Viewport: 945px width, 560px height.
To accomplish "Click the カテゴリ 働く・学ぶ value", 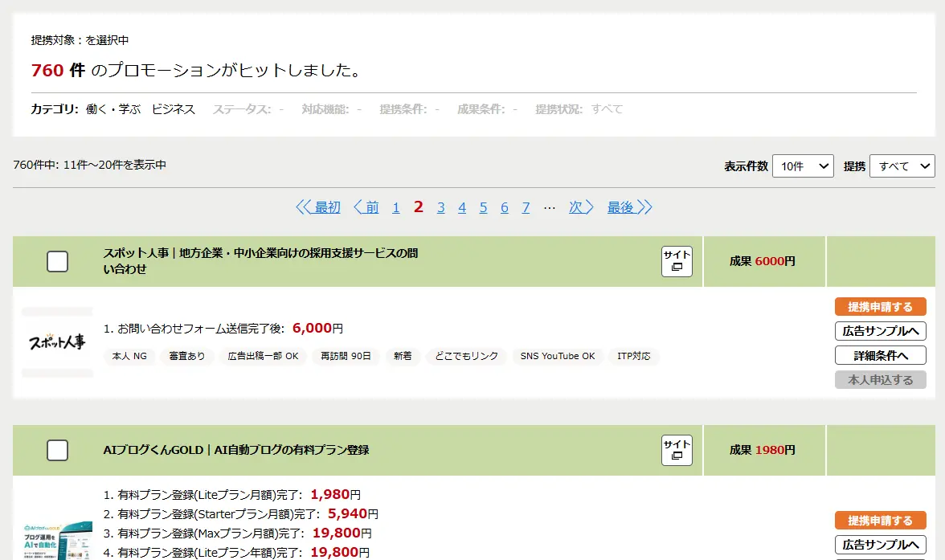I will point(113,109).
